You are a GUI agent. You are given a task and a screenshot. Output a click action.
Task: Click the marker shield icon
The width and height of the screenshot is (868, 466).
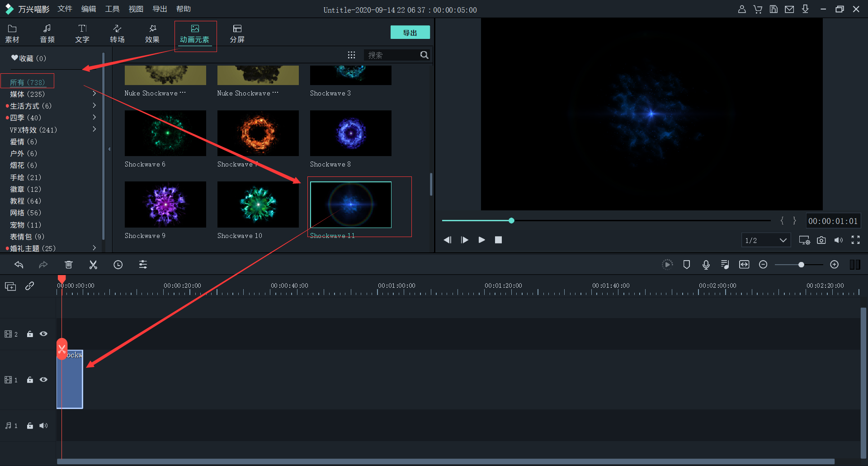pos(686,265)
